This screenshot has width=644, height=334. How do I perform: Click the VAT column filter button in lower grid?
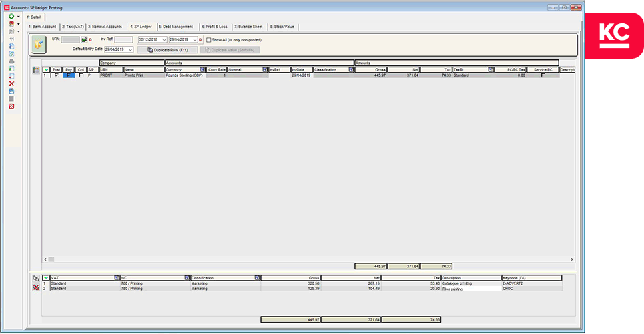pyautogui.click(x=117, y=278)
